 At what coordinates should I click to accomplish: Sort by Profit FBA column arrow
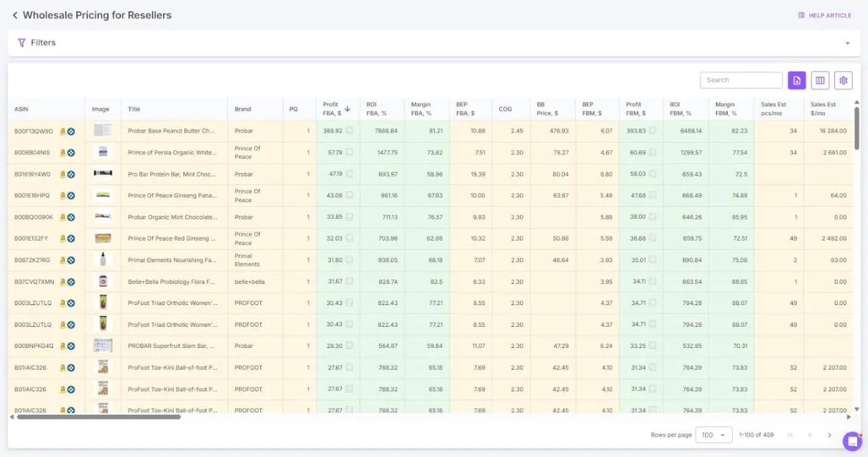[347, 109]
